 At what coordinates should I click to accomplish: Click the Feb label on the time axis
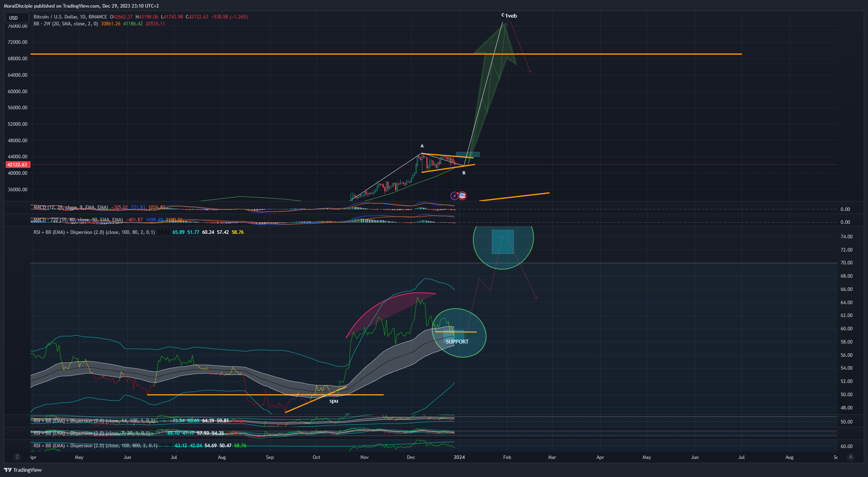[507, 457]
